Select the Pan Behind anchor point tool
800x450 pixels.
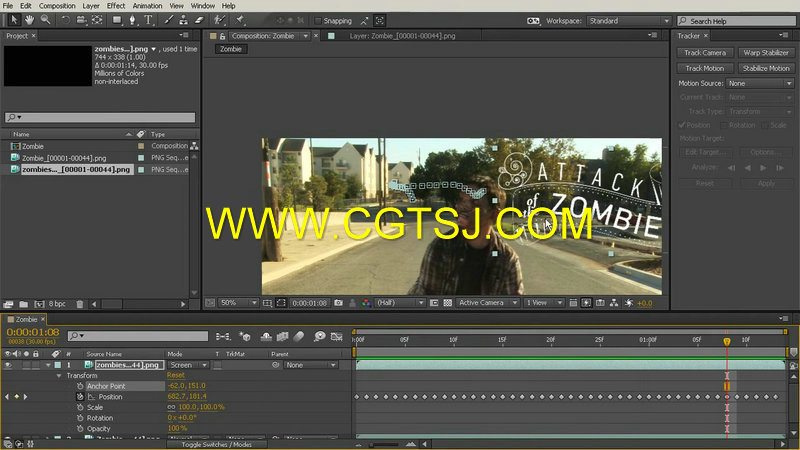click(x=97, y=20)
